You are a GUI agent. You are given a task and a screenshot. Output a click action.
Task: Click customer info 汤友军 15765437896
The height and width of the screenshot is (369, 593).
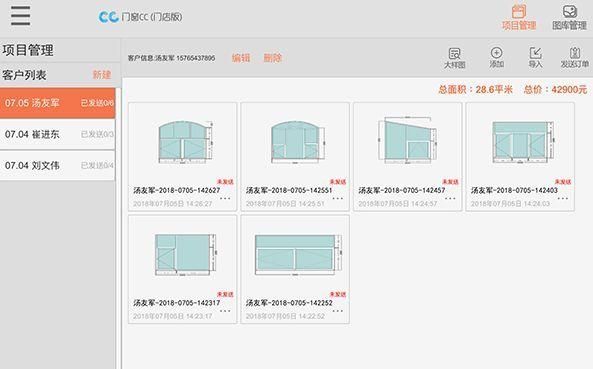(171, 58)
